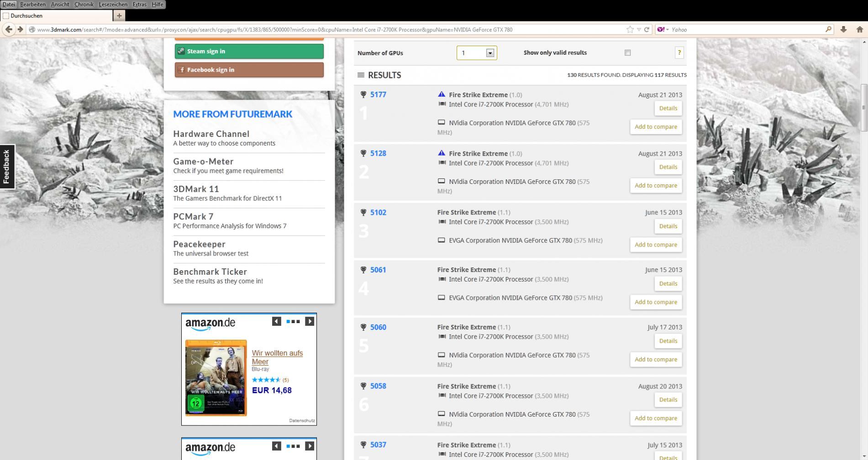Add the 5128 result to compare

656,186
